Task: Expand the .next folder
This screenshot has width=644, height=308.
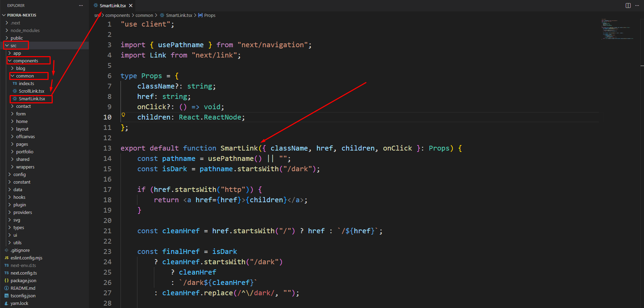Action: [x=7, y=23]
